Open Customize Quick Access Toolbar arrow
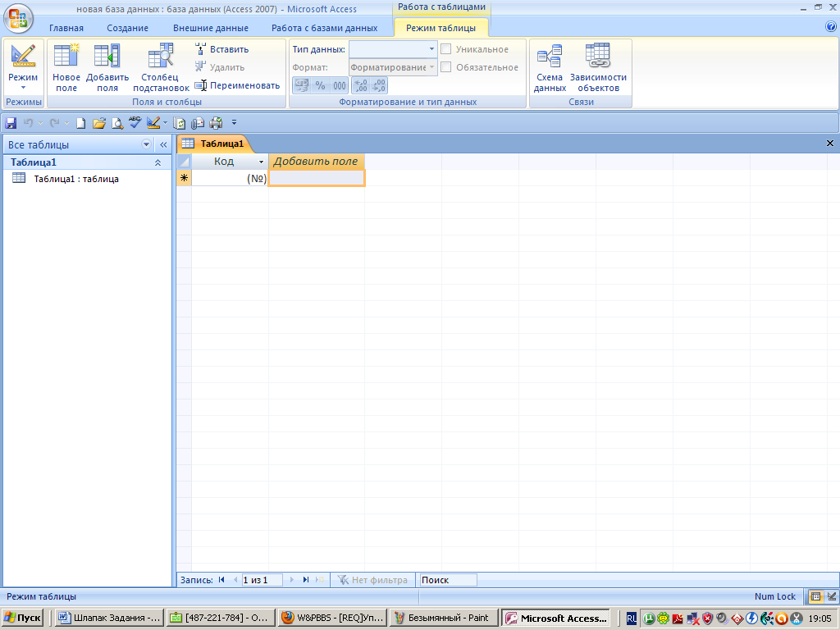The image size is (840, 630). click(x=234, y=123)
